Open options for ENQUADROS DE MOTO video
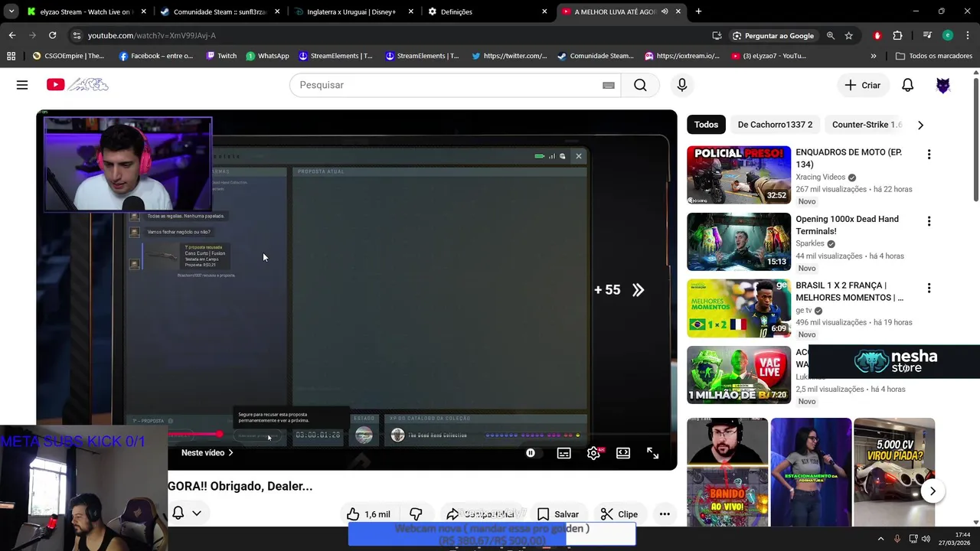 (929, 155)
